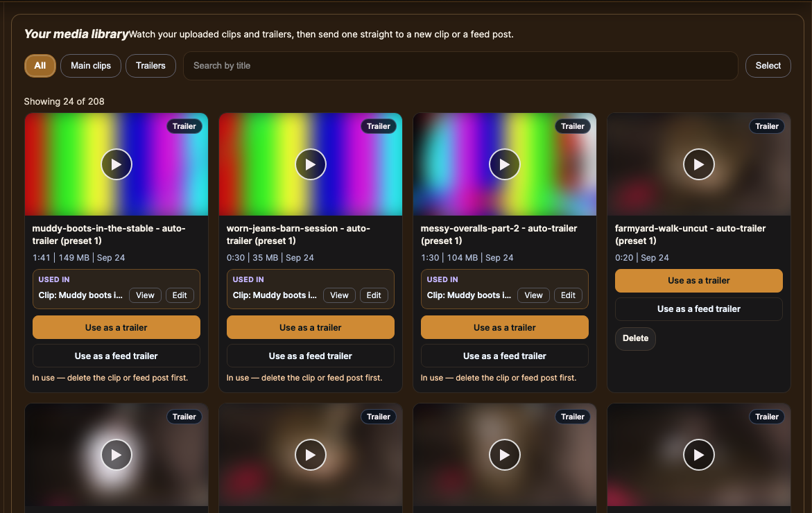Edit the clip using worn-jeans-barn-session trailer
Viewport: 812px width, 513px height.
pos(374,295)
